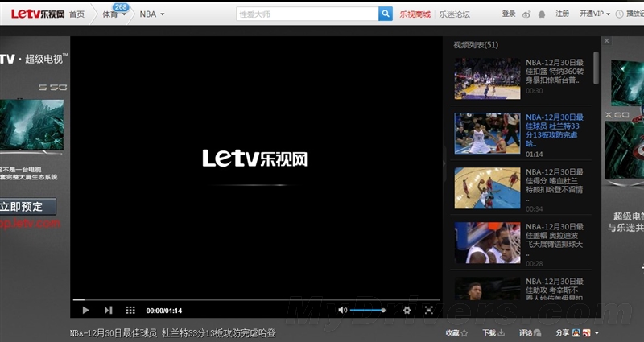
Task: Log in with the Weibo icon
Action: pos(526,14)
